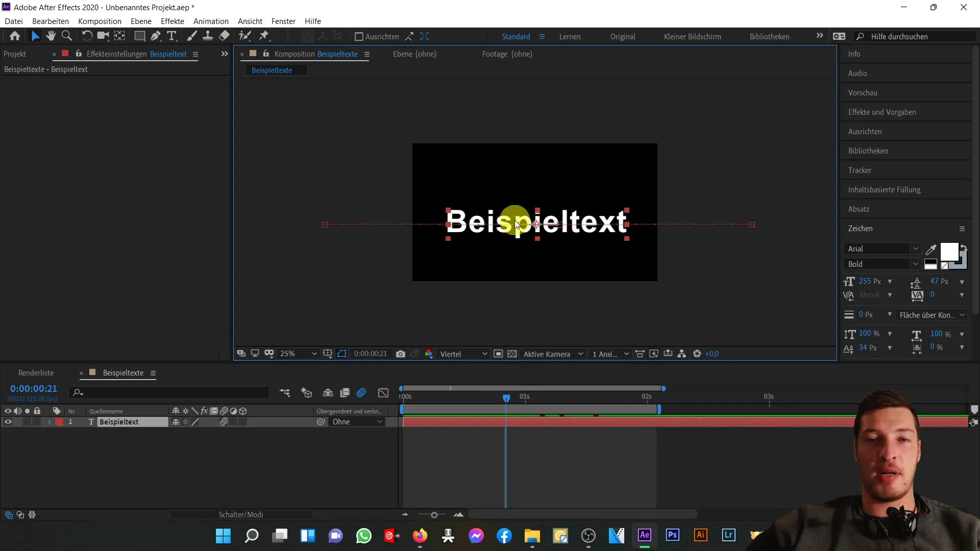980x551 pixels.
Task: Select the Brush tool
Action: coord(192,36)
